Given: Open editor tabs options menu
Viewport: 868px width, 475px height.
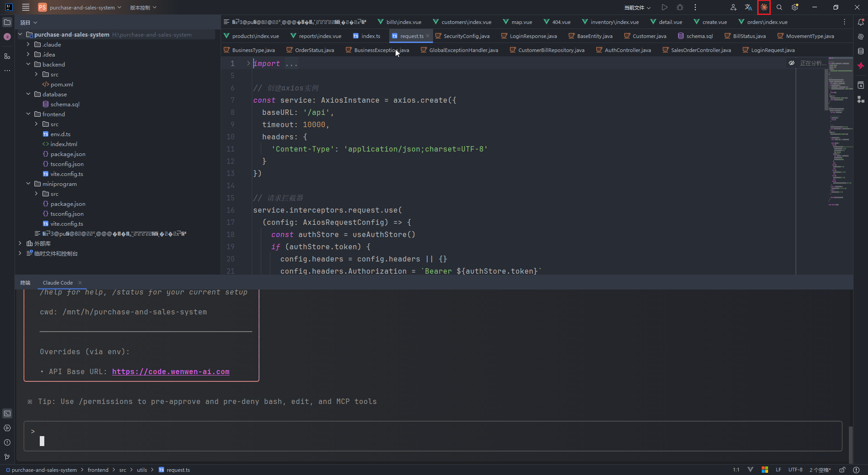Looking at the screenshot, I should (x=844, y=22).
